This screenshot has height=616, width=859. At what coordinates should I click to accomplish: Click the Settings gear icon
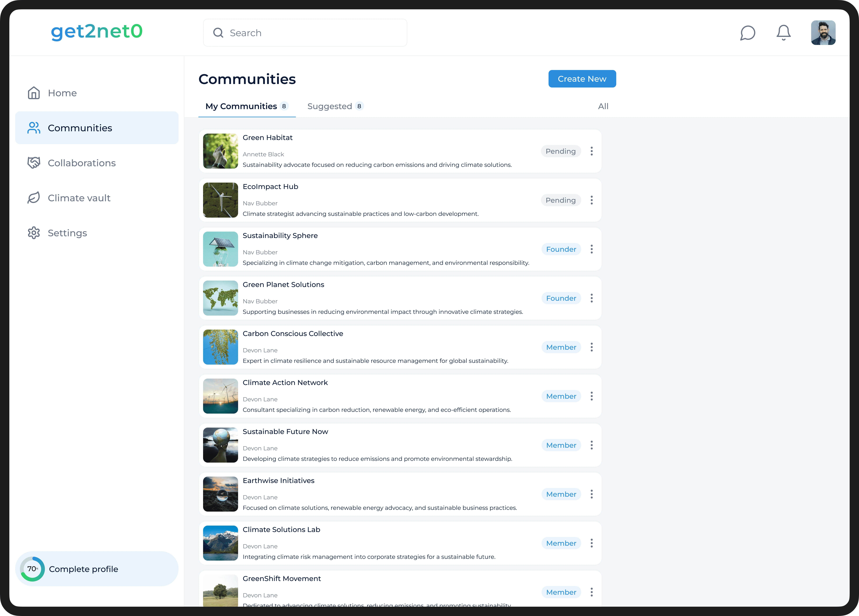pyautogui.click(x=34, y=233)
